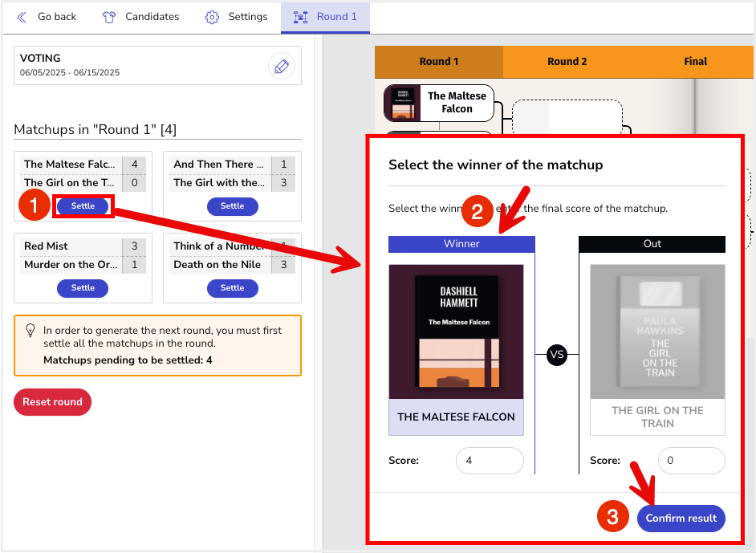Click the VS badge between candidates

[x=557, y=355]
